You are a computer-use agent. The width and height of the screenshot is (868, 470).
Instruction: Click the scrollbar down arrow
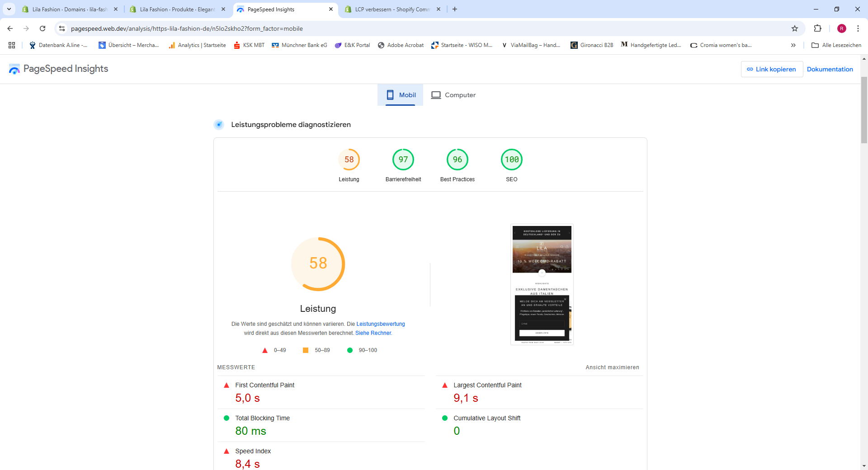pos(864,465)
